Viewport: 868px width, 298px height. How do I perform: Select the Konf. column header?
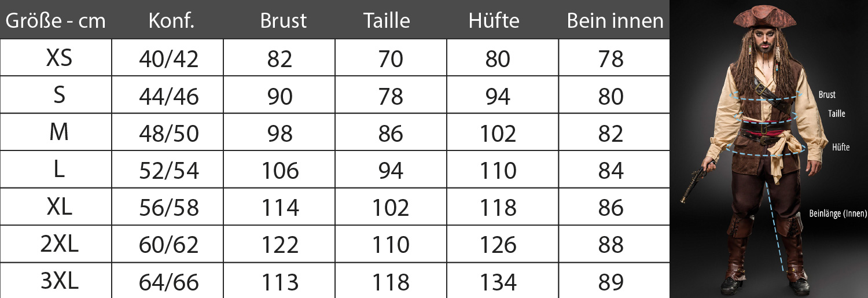171,21
